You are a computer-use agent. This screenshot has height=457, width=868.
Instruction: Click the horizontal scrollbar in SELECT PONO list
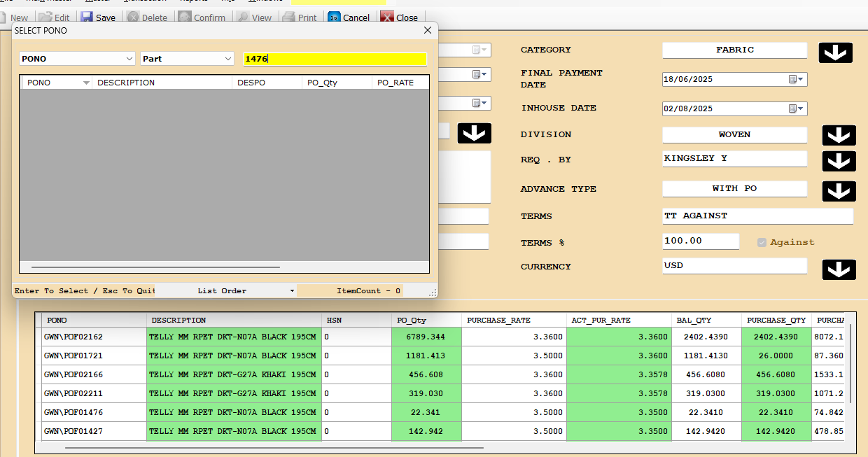coord(155,267)
